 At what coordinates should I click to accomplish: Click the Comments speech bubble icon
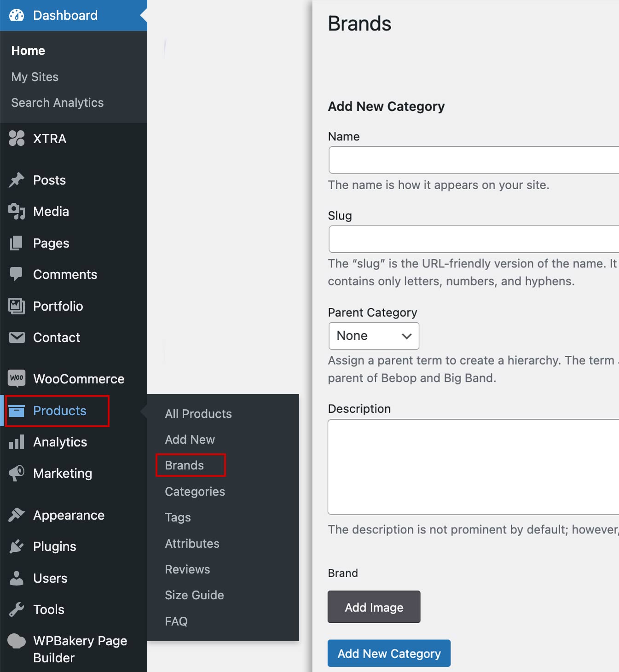point(17,274)
